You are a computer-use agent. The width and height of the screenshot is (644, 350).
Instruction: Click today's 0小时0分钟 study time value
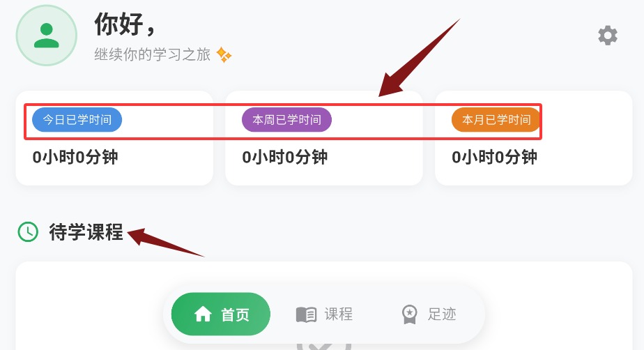(75, 157)
